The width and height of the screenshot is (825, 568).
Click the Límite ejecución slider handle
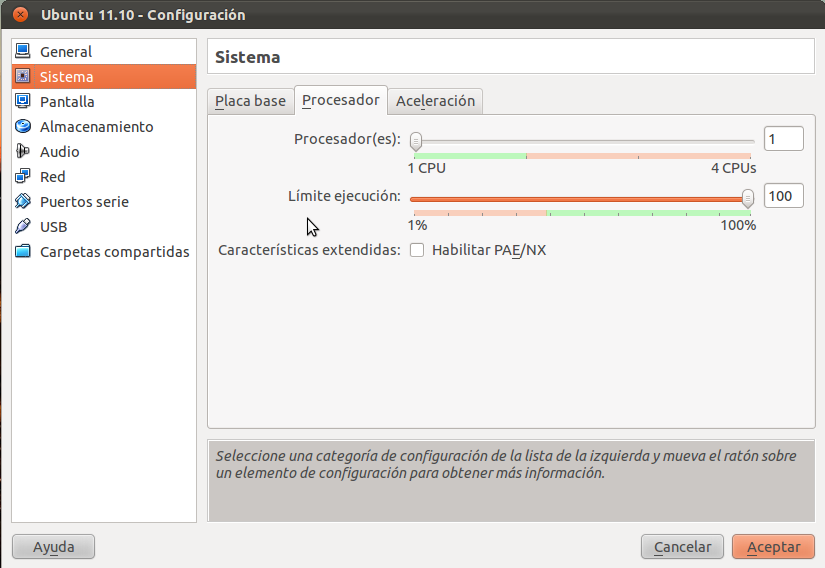(748, 198)
